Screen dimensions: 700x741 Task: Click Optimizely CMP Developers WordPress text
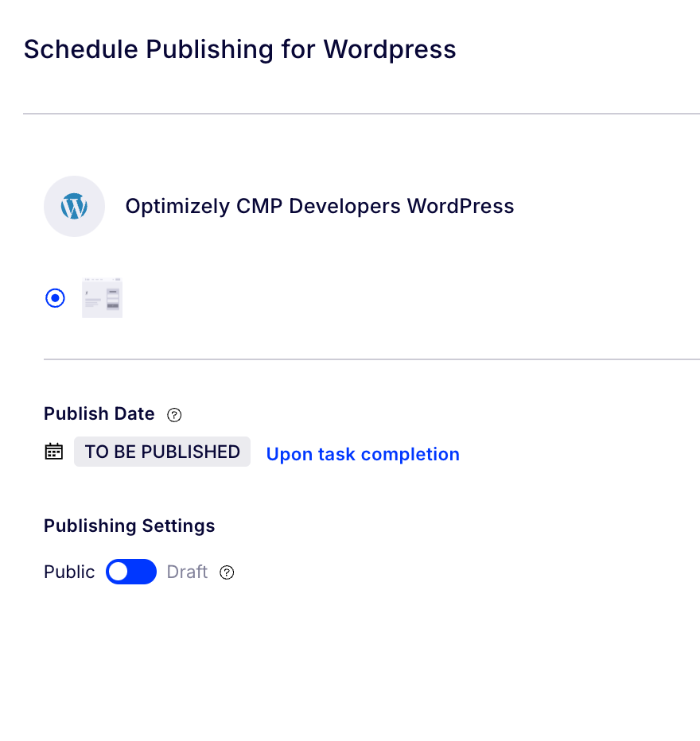point(320,206)
